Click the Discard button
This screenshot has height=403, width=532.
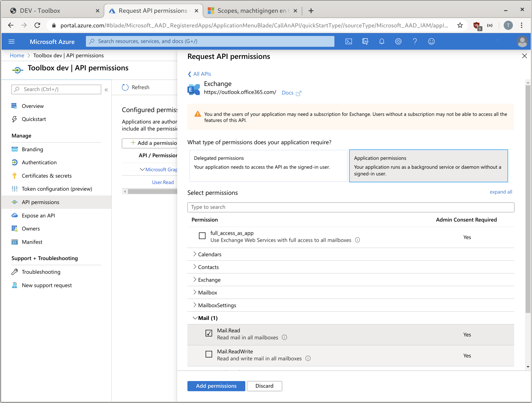click(x=264, y=386)
